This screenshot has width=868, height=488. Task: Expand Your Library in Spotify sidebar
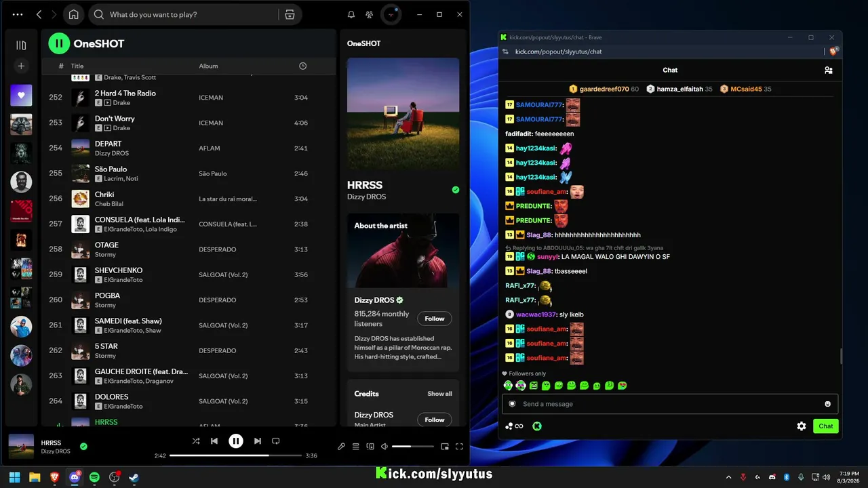click(21, 45)
